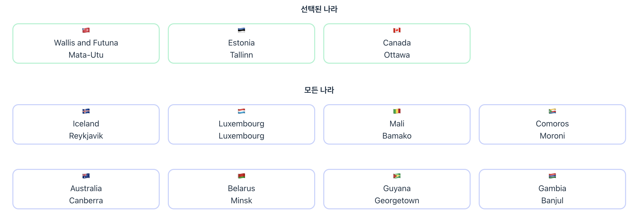This screenshot has height=224, width=644.
Task: Click the Estonia flag icon
Action: coord(241,30)
